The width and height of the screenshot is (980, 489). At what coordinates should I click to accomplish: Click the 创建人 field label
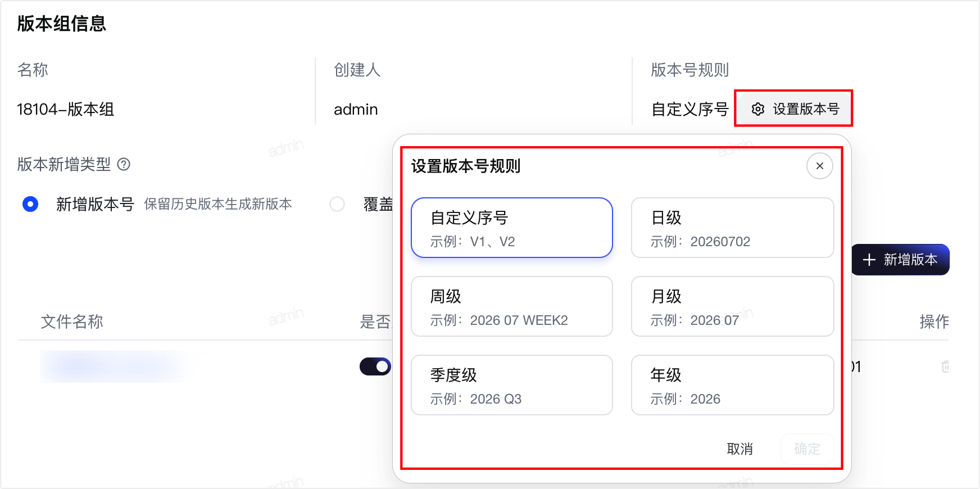click(x=357, y=70)
